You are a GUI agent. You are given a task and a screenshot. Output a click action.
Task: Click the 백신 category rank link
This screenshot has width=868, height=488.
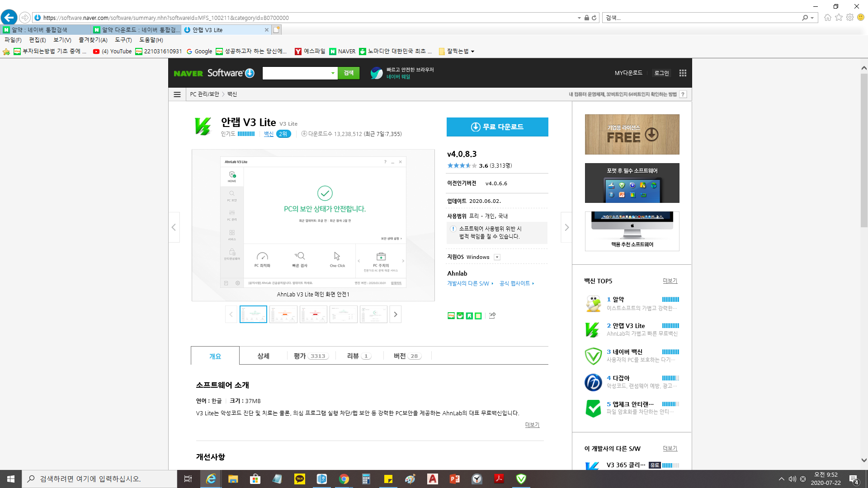tap(269, 134)
